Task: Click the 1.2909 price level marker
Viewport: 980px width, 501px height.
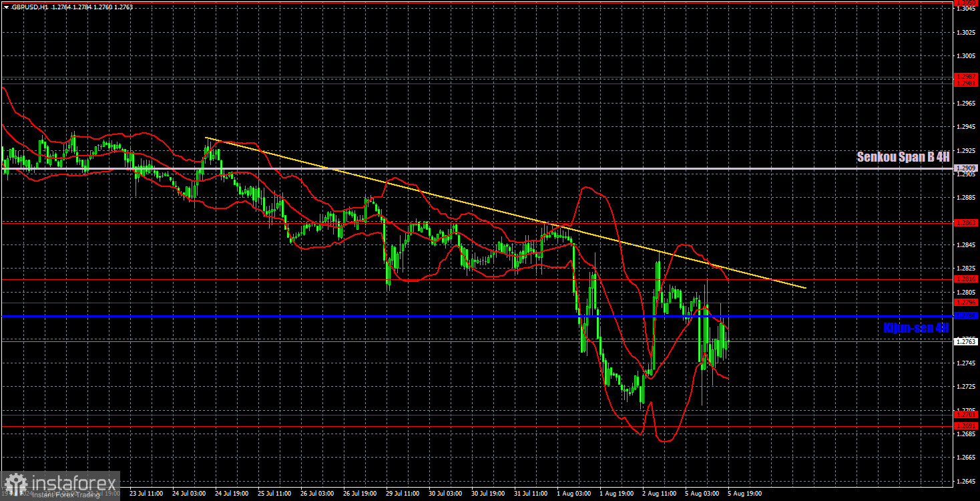Action: coord(966,168)
